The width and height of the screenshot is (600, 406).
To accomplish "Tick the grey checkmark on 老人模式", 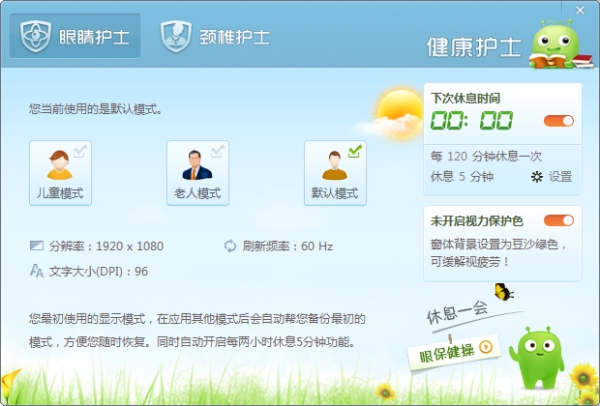I will (218, 151).
